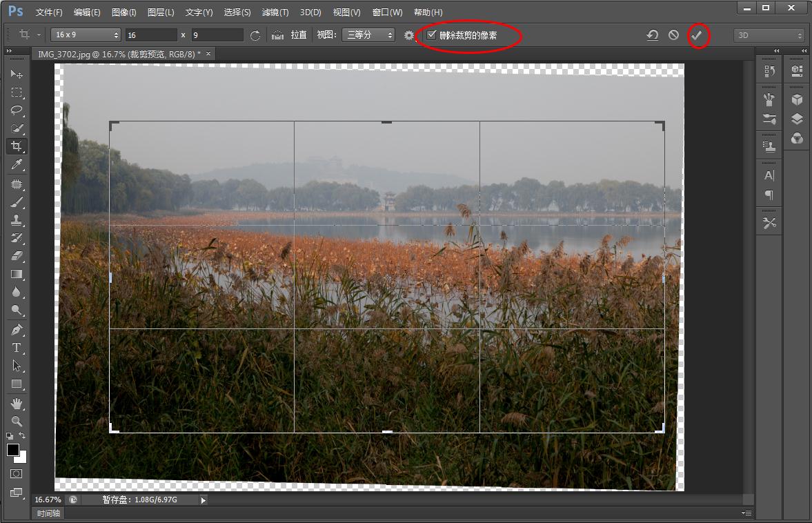Reset the crop box settings
This screenshot has height=523, width=812.
pyautogui.click(x=652, y=34)
